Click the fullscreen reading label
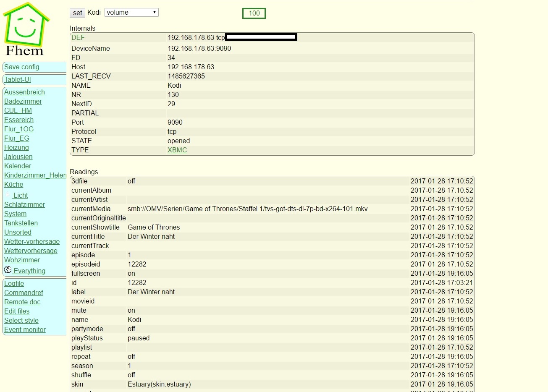Viewport: 548px width, 392px height. click(86, 274)
